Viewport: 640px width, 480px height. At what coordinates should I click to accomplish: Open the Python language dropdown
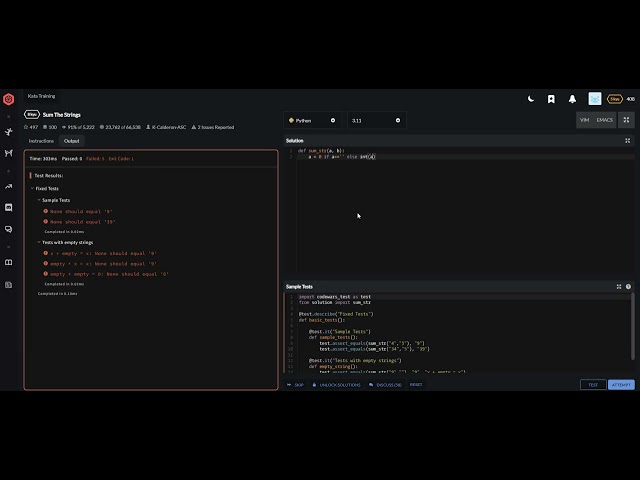pyautogui.click(x=312, y=120)
